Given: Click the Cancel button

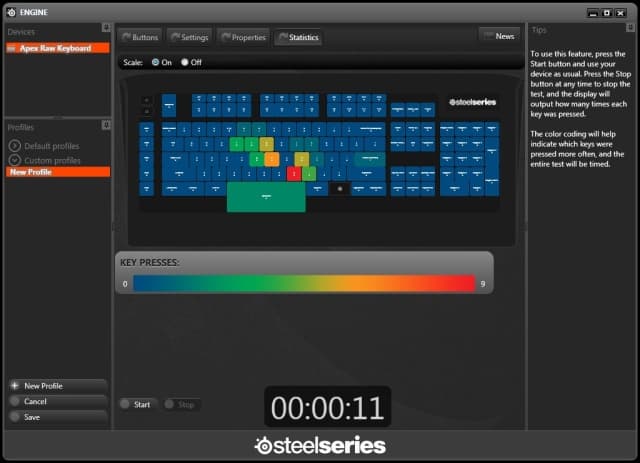Looking at the screenshot, I should pyautogui.click(x=58, y=401).
